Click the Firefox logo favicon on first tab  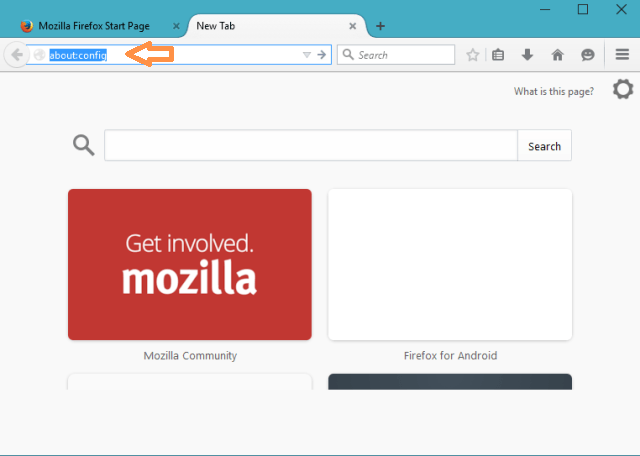click(x=27, y=26)
